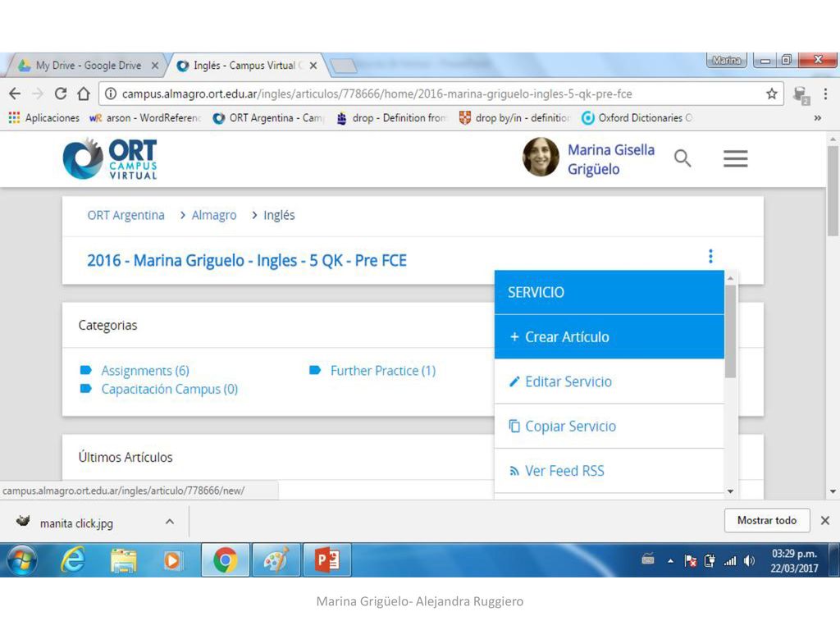Switch to Chrome on the taskbar
The height and width of the screenshot is (630, 840).
pos(225,559)
